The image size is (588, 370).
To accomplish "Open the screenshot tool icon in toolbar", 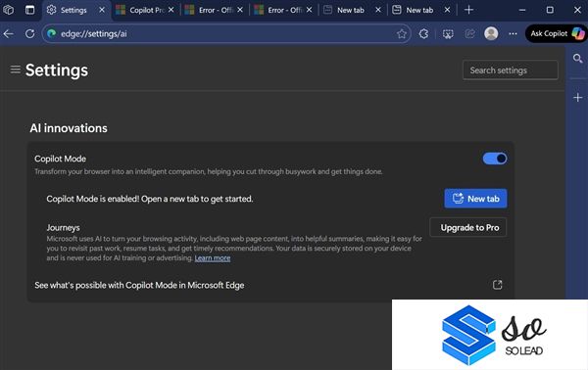I will pos(448,33).
